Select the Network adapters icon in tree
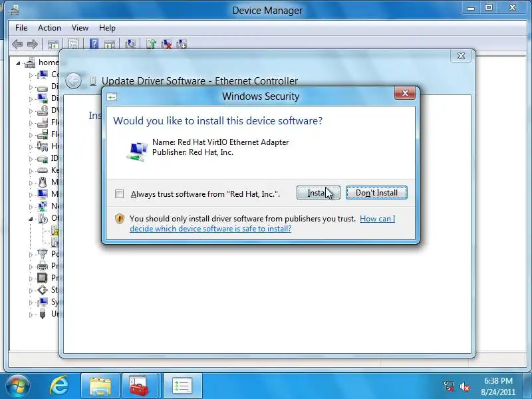532x399 pixels. point(43,206)
